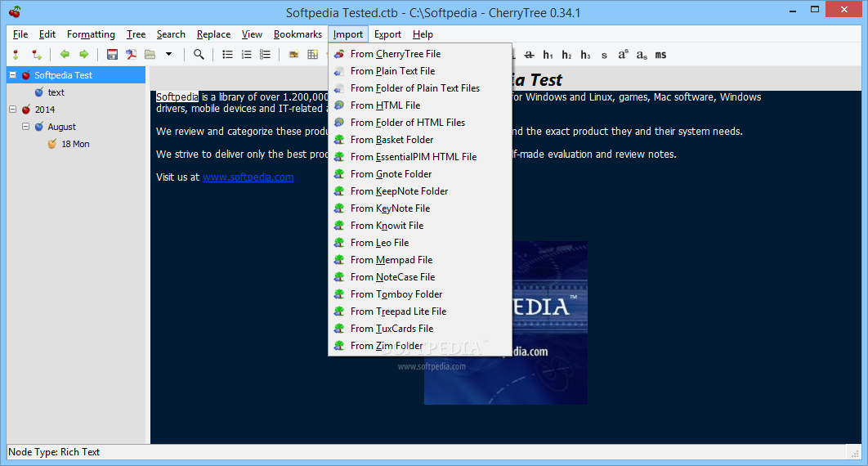
Task: Choose From Folder of HTML Files
Action: coord(419,123)
